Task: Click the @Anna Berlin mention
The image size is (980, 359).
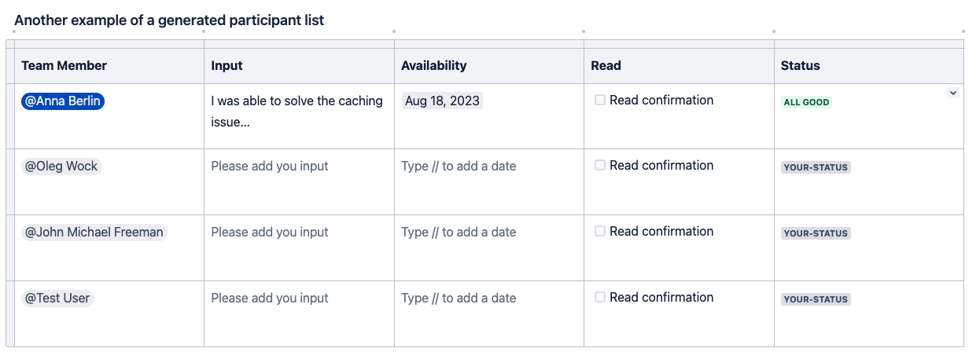Action: (x=63, y=101)
